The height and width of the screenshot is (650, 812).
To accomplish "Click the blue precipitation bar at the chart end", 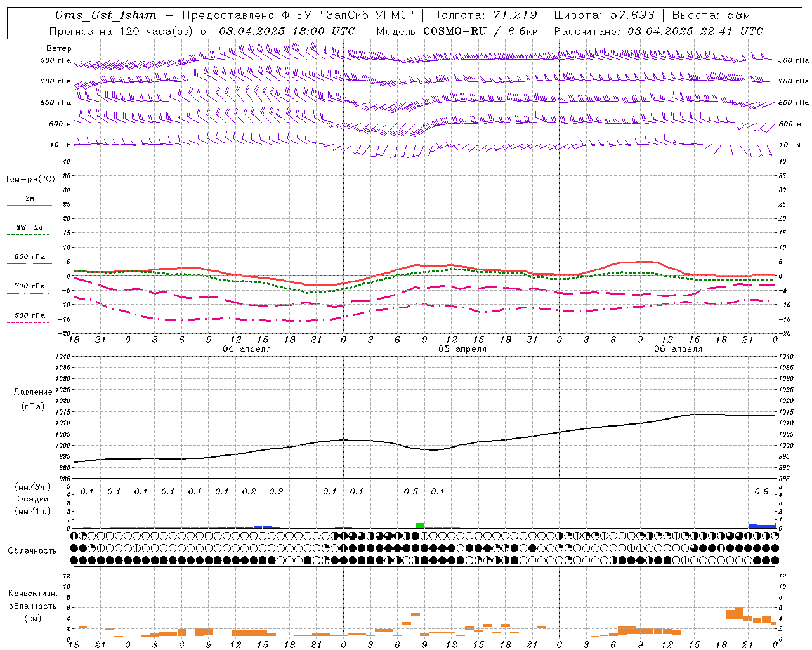I will point(762,526).
